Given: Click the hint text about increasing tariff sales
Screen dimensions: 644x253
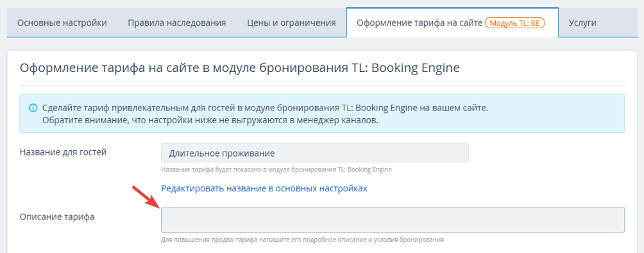Looking at the screenshot, I should 302,240.
